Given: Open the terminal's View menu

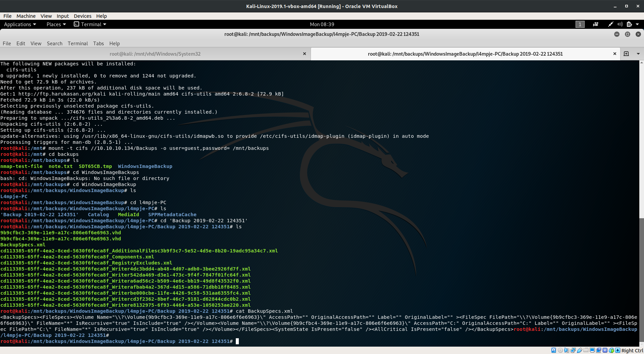Looking at the screenshot, I should click(x=36, y=43).
